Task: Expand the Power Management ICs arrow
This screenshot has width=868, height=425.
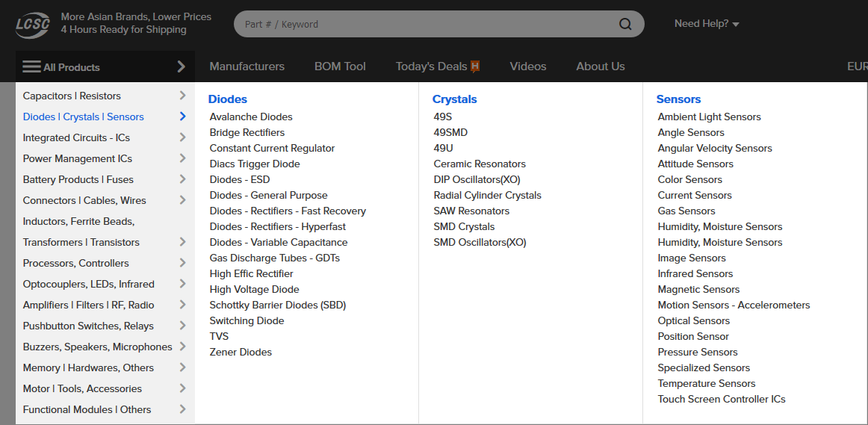Action: [x=182, y=158]
